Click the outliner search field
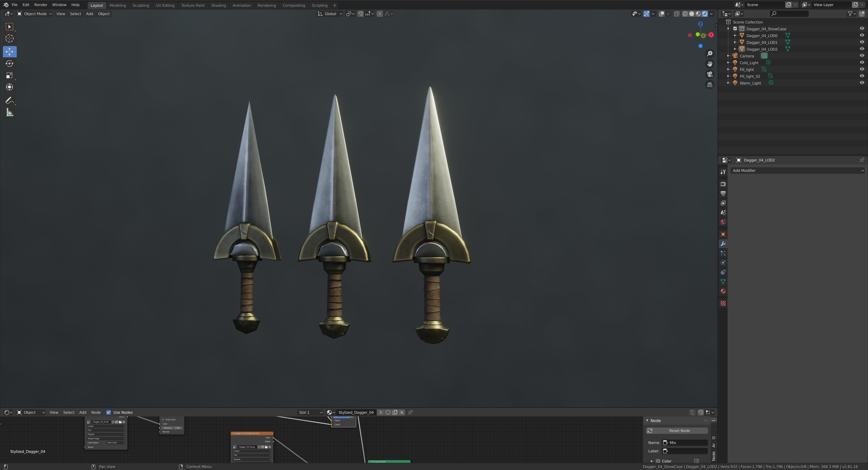 pyautogui.click(x=789, y=14)
